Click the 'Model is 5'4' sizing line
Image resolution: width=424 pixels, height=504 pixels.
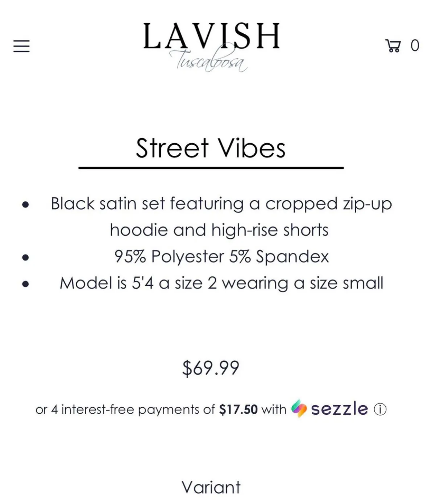point(221,283)
